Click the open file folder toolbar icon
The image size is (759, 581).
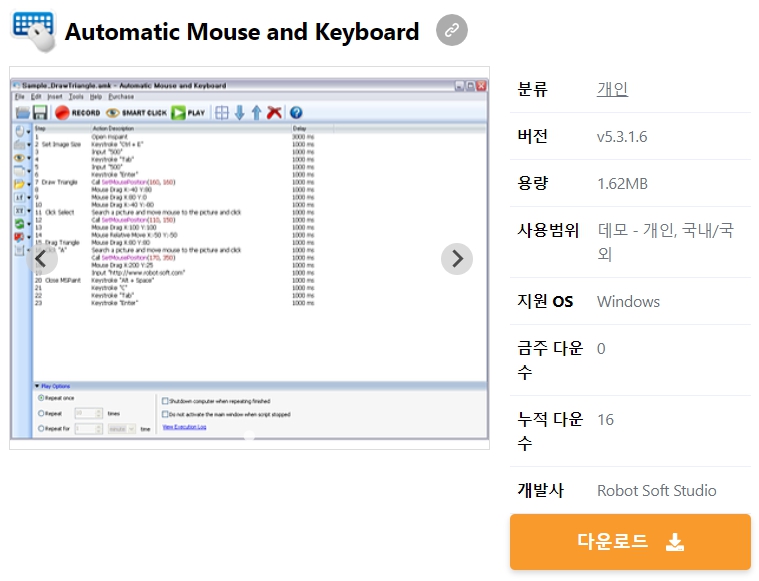click(22, 113)
